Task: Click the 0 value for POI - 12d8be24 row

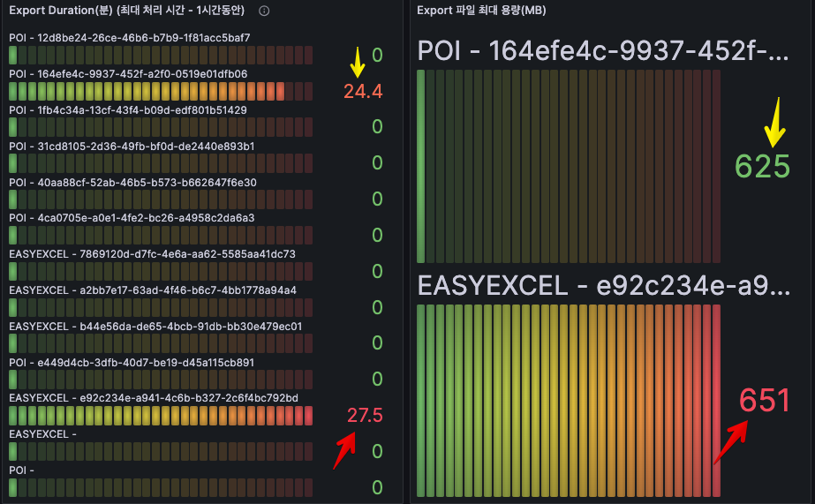Action: click(x=377, y=55)
